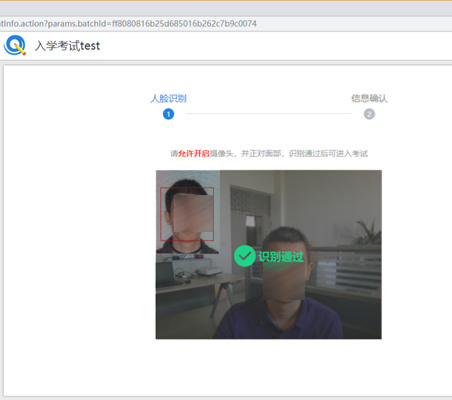Click the green checkmark recognition icon
Image resolution: width=452 pixels, height=400 pixels.
point(245,256)
